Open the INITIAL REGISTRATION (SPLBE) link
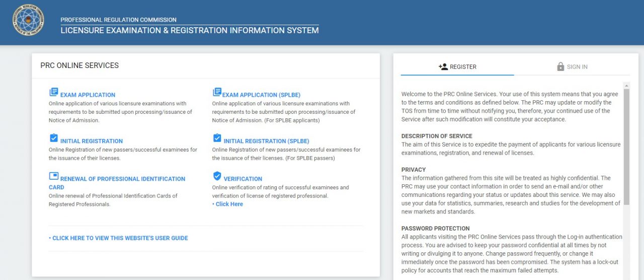 tap(266, 141)
